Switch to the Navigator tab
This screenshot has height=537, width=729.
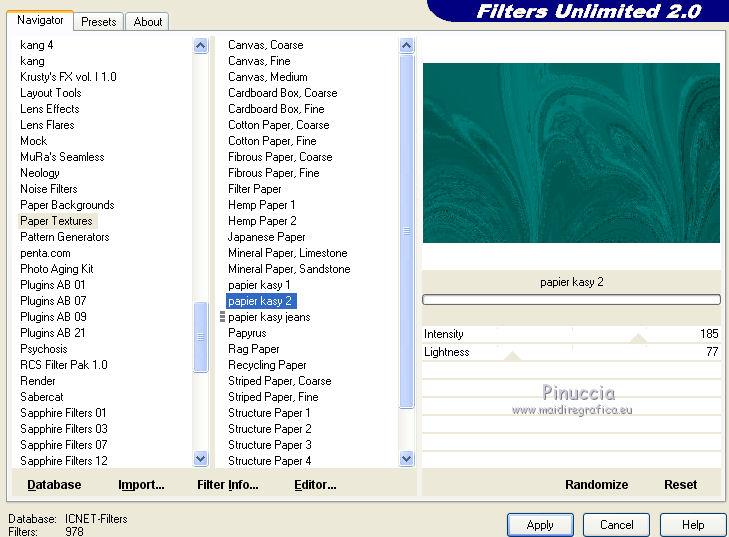pos(40,20)
